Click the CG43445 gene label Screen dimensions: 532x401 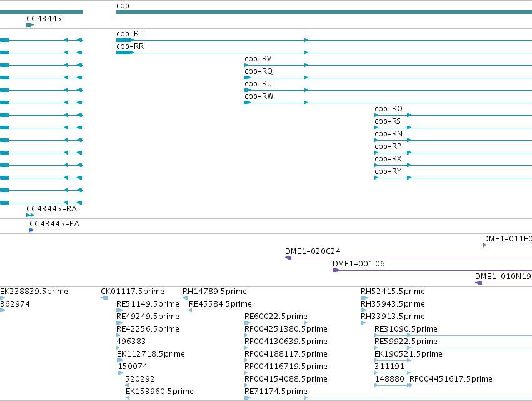44,19
